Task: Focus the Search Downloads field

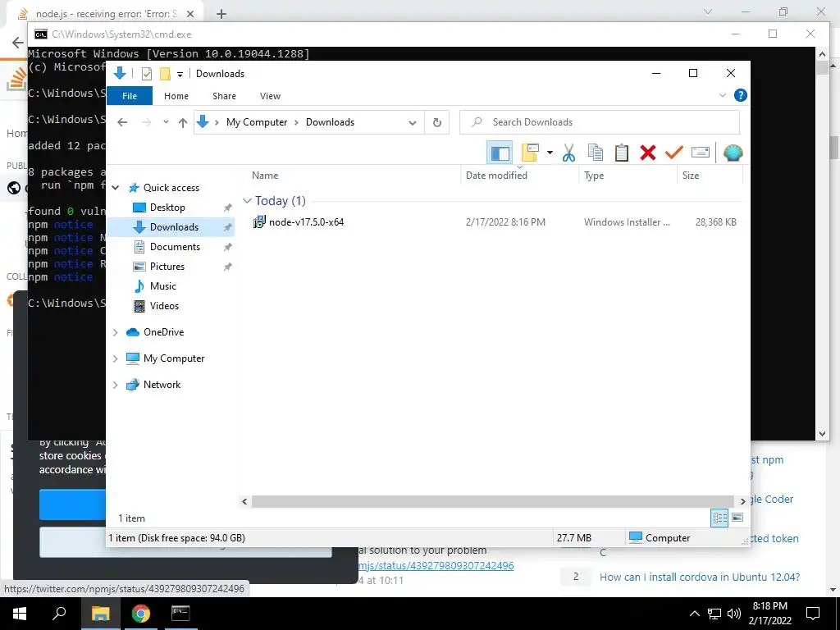Action: tap(600, 122)
